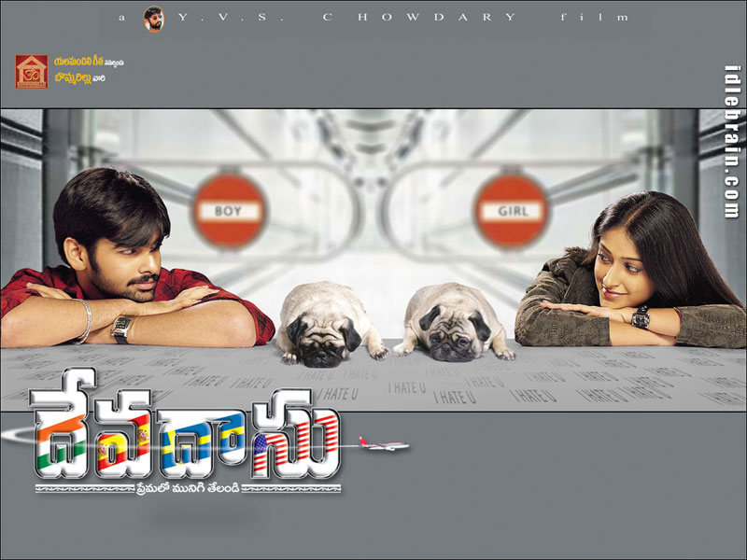
Task: Click the woman's black wristwatch
Action: pyautogui.click(x=640, y=316)
